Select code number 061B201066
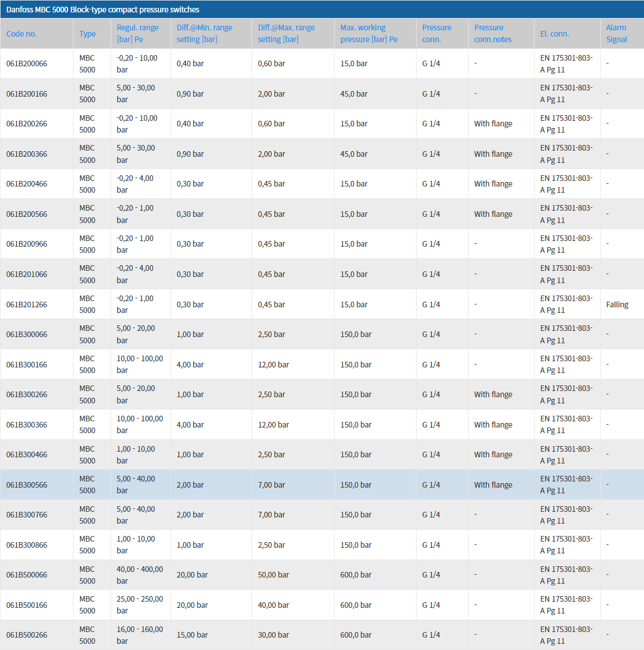 coord(26,274)
